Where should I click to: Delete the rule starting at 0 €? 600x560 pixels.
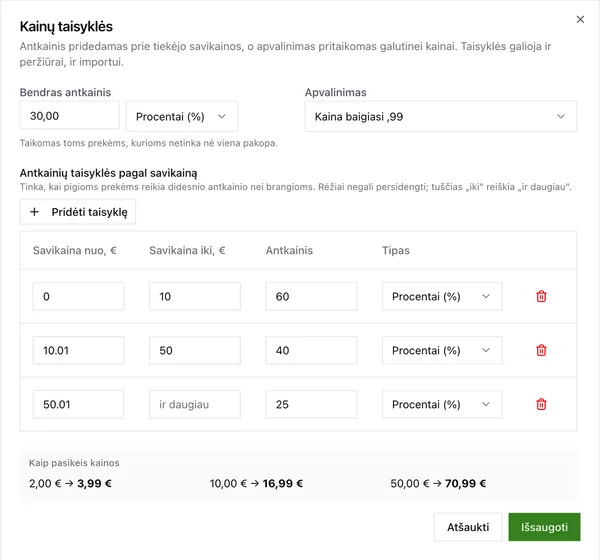(x=541, y=296)
